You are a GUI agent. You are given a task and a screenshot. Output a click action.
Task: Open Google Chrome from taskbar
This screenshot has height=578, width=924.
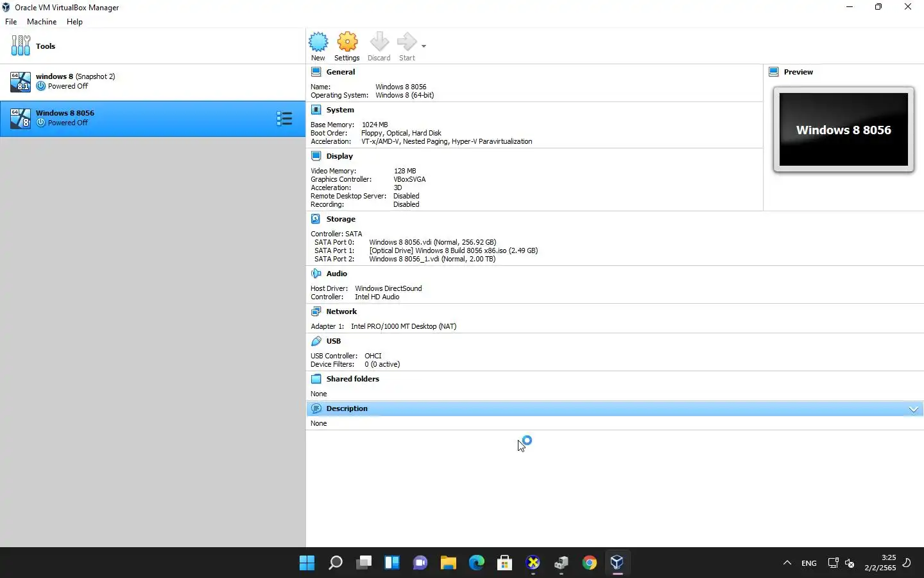(590, 563)
